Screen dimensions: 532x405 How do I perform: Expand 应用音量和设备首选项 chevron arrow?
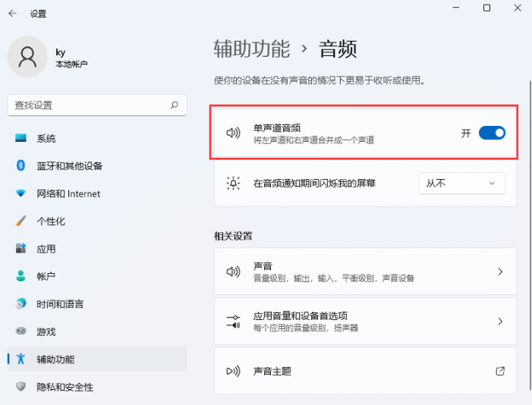click(499, 322)
